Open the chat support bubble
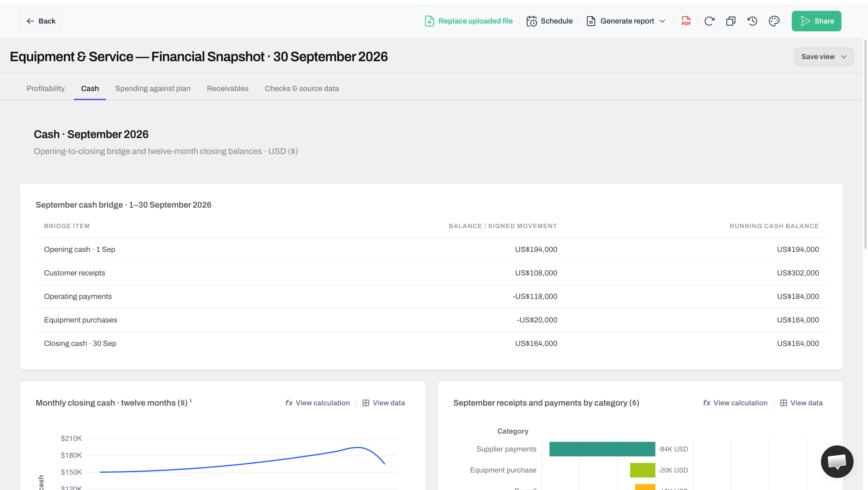 (837, 461)
